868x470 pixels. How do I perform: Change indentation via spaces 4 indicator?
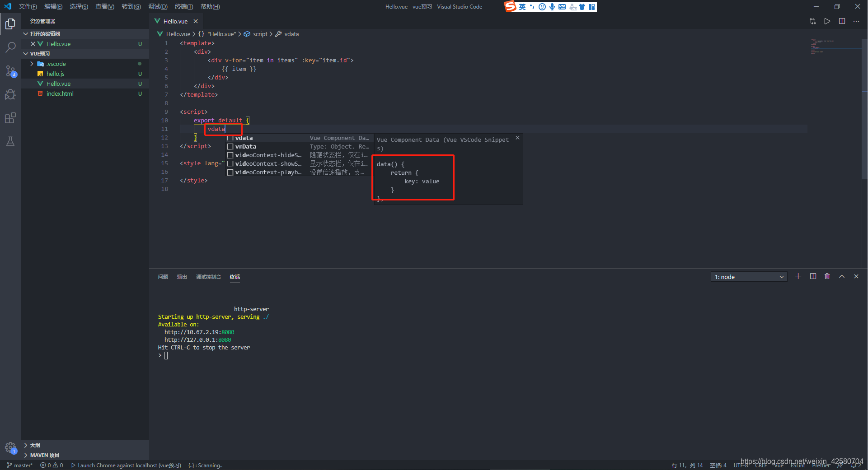[718, 465]
